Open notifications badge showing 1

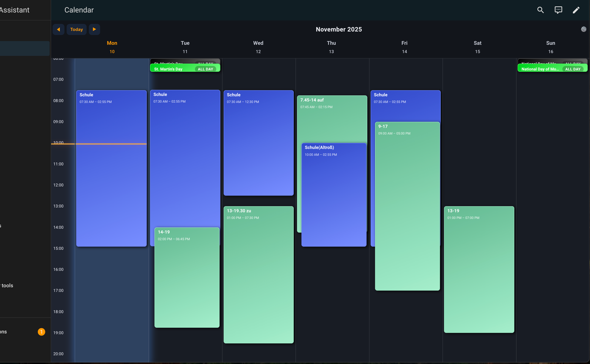click(x=41, y=332)
